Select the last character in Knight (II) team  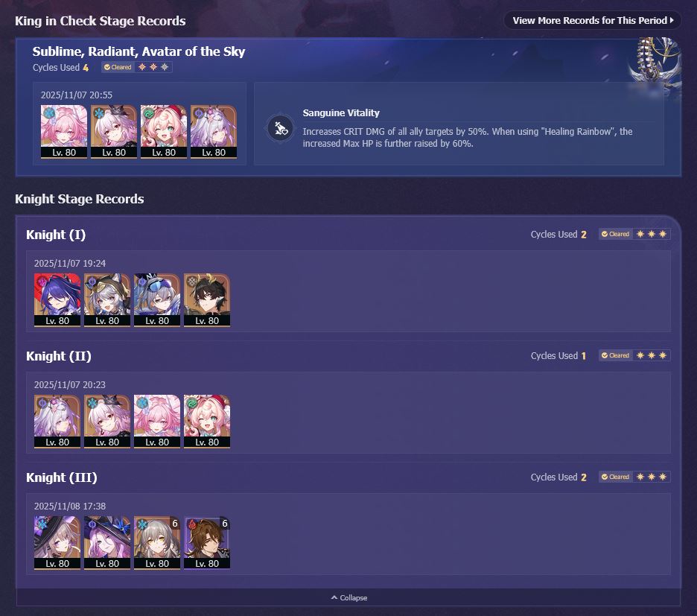click(x=207, y=422)
